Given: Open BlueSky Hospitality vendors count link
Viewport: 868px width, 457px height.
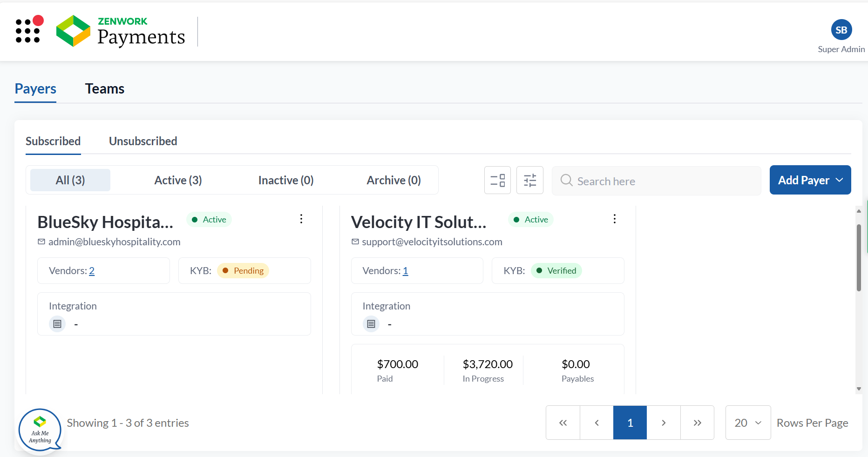Looking at the screenshot, I should pos(92,271).
